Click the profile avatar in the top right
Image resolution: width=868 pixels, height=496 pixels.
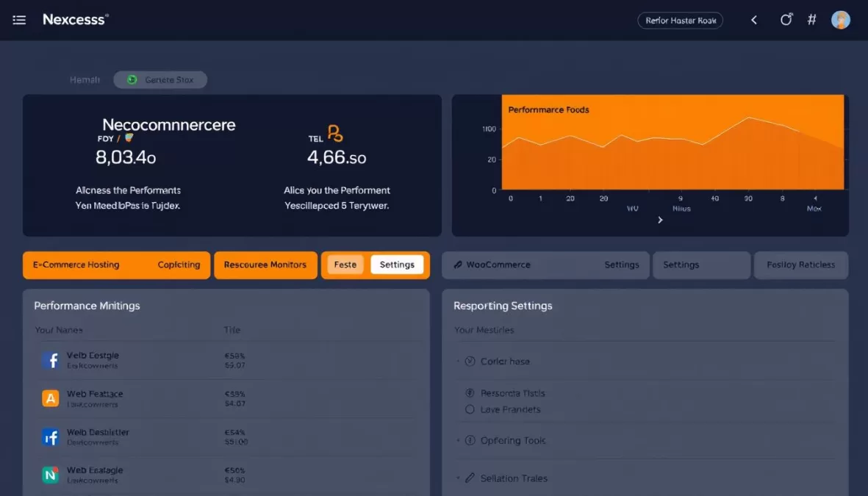(x=840, y=19)
